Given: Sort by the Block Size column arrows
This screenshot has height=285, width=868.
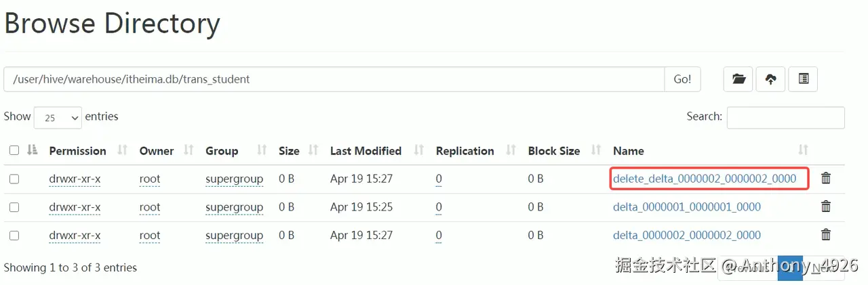Looking at the screenshot, I should [x=596, y=150].
